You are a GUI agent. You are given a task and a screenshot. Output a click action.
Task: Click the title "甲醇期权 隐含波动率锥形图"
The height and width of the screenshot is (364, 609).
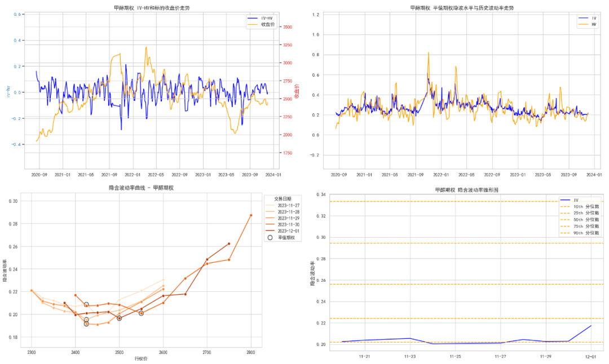pyautogui.click(x=466, y=190)
